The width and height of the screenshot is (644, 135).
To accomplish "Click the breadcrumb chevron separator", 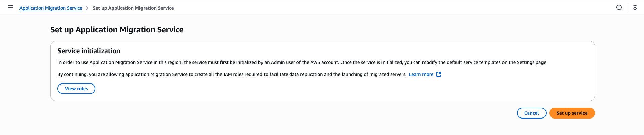I will pos(87,8).
